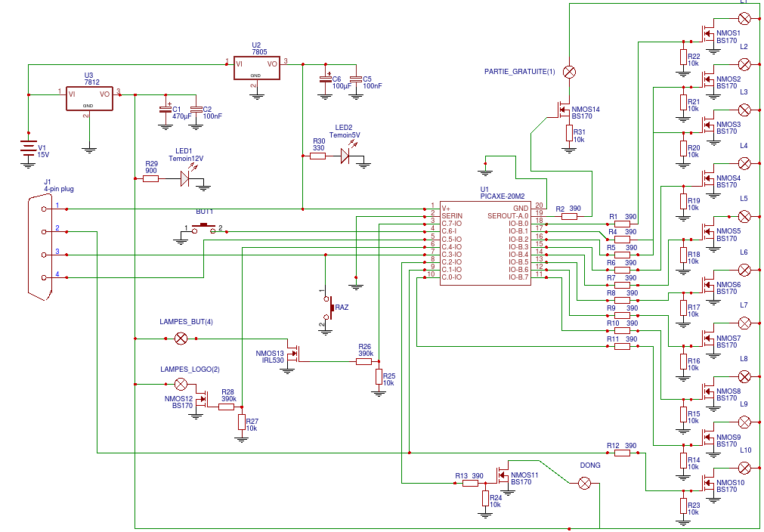Select resistor R27 10k
Image resolution: width=764 pixels, height=532 pixels.
(242, 422)
